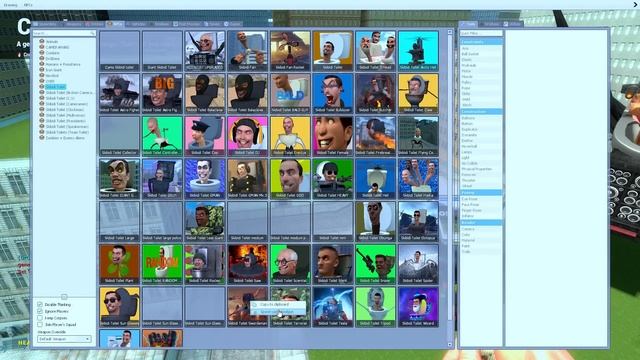This screenshot has height=360, width=640.
Task: Collapse the Construction tool category
Action: pos(481,111)
